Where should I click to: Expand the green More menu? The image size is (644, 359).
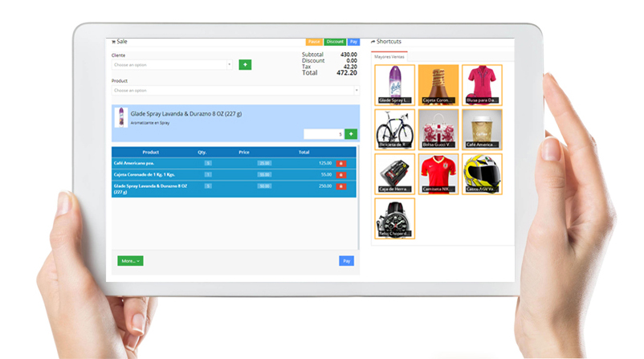click(x=130, y=261)
